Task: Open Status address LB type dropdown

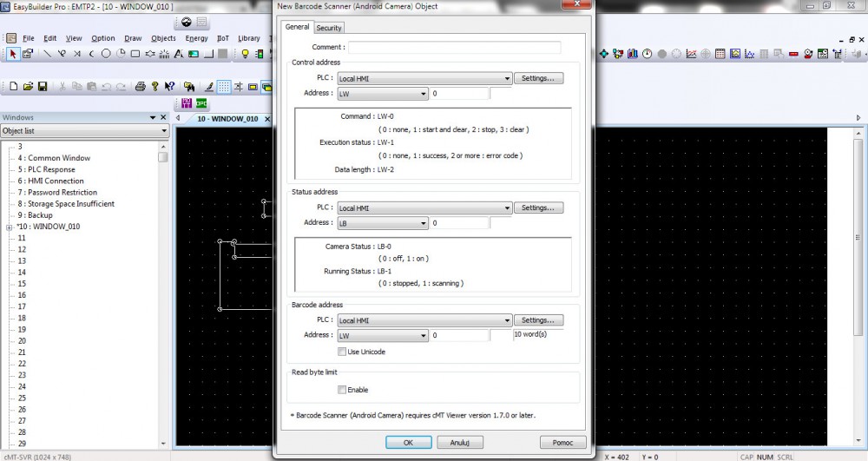Action: click(x=382, y=223)
